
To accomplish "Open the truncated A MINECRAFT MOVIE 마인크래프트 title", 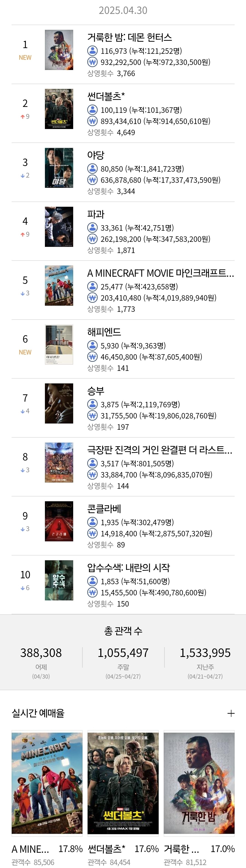I will [x=161, y=273].
